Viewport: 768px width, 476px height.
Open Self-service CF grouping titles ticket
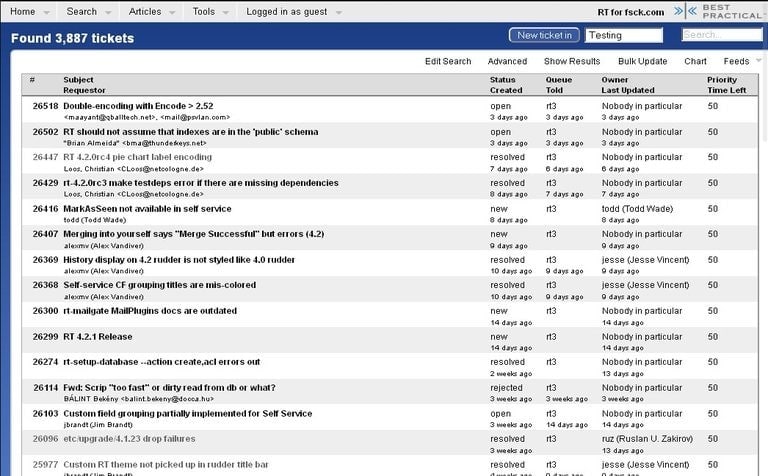160,285
